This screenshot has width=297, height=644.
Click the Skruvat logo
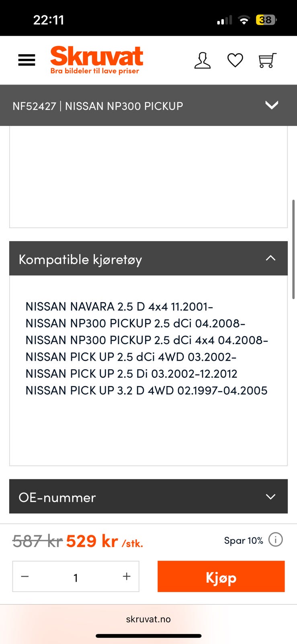(96, 60)
